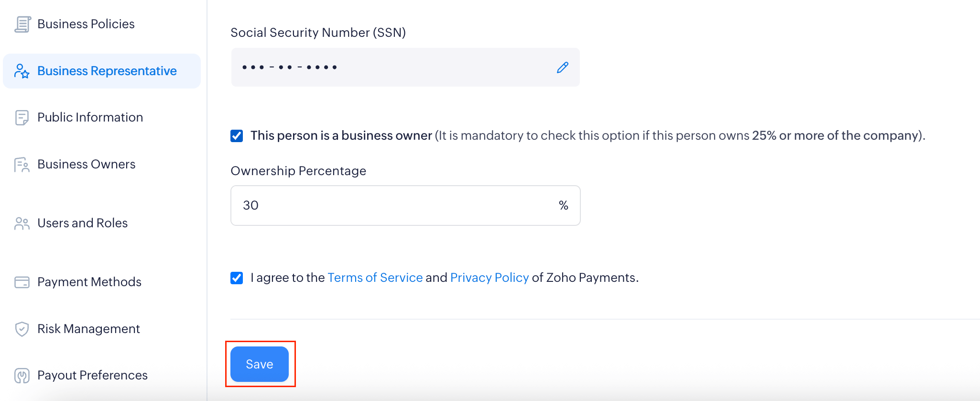Edit SSN using the pencil icon
Viewport: 980px width, 401px height.
[x=563, y=67]
